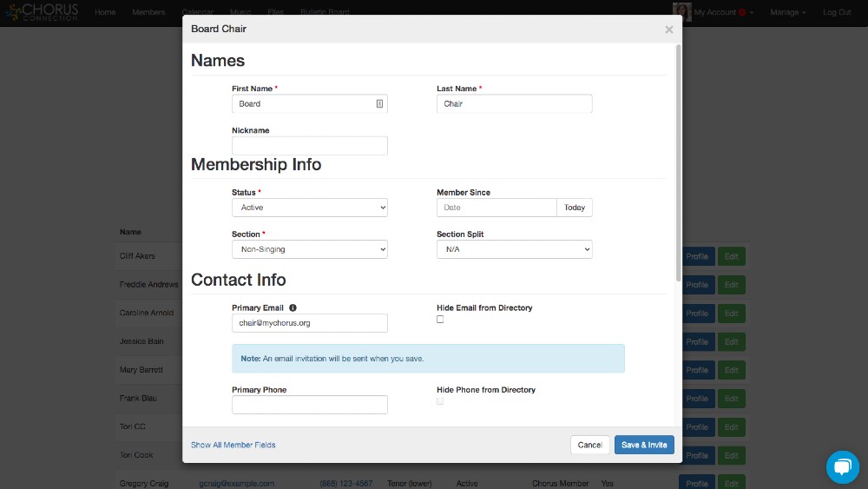
Task: Focus the Nickname input field
Action: (x=309, y=146)
